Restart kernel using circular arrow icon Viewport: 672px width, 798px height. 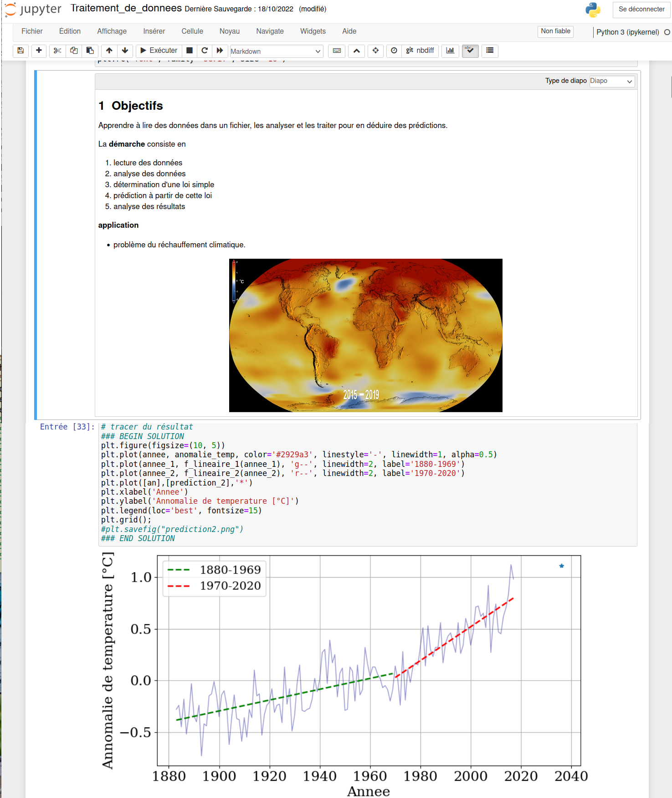tap(205, 51)
